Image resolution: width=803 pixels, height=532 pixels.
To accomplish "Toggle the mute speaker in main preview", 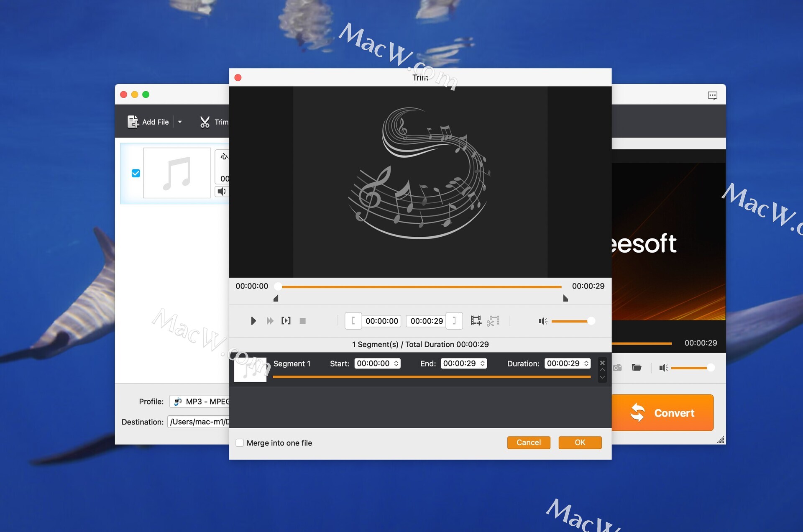I will click(663, 368).
